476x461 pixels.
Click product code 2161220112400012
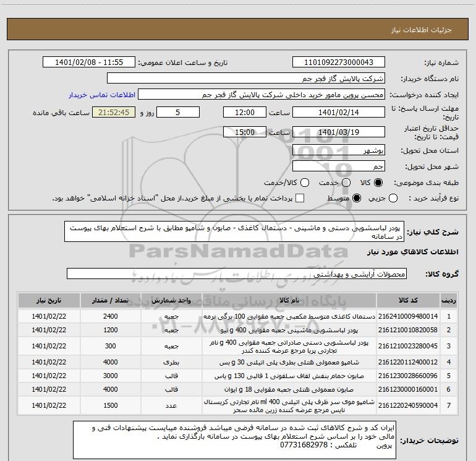[x=408, y=362]
